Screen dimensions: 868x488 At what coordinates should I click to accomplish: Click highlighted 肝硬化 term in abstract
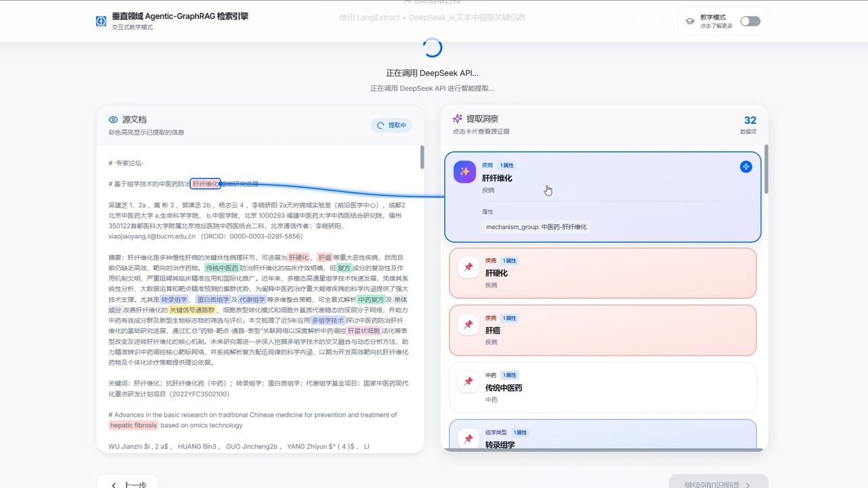coord(298,258)
